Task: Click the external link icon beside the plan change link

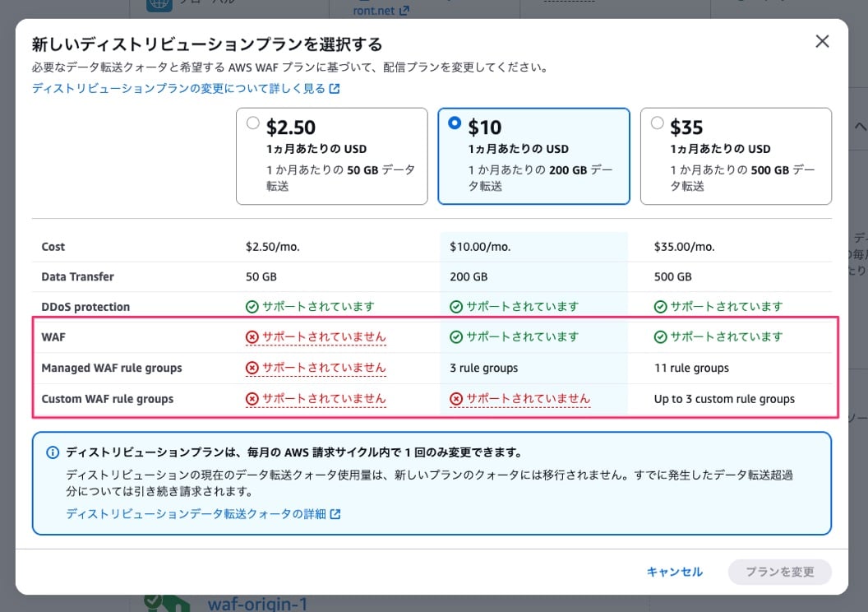Action: 335,89
